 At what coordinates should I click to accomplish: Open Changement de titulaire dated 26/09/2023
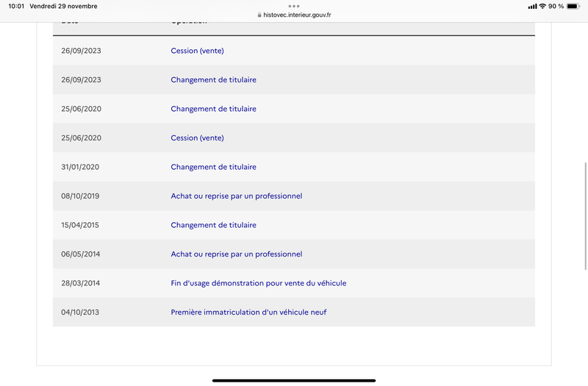pos(213,79)
